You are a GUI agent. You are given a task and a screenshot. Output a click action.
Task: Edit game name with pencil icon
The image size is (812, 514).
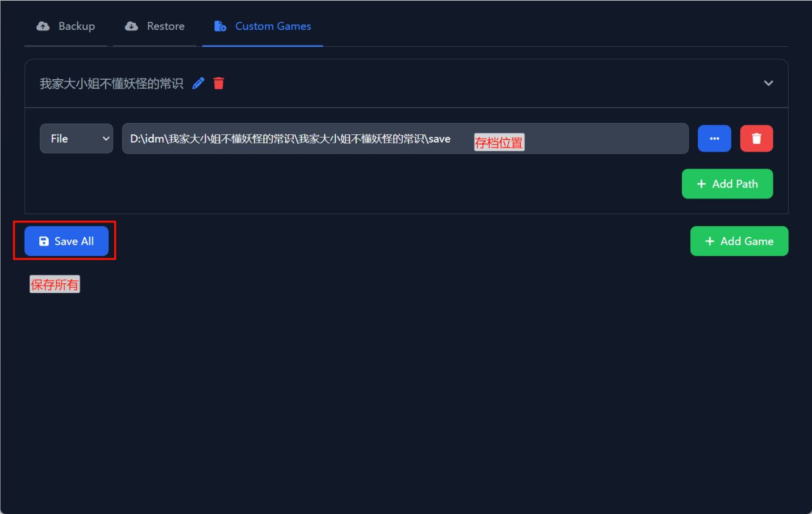pos(199,83)
